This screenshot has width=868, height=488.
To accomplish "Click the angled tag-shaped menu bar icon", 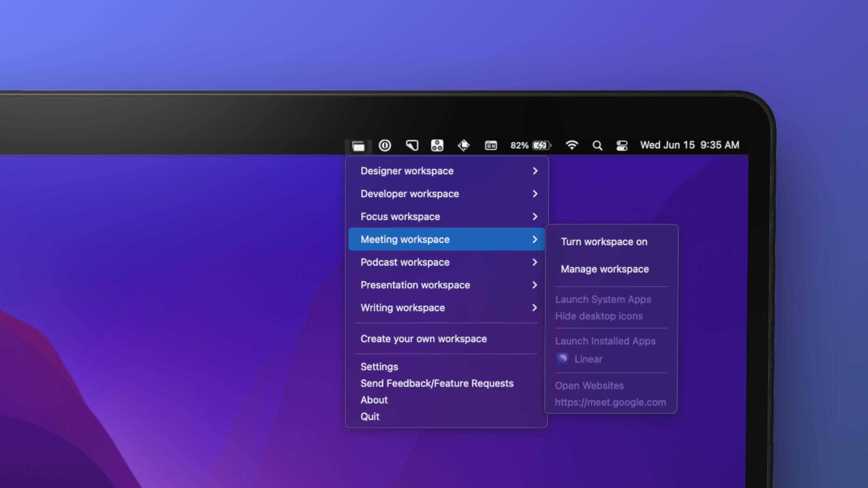I will [x=412, y=145].
